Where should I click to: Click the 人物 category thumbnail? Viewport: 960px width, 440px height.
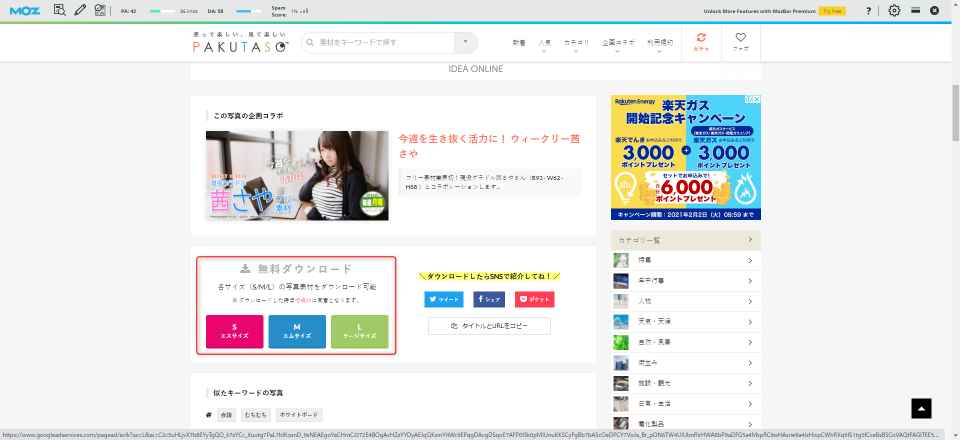point(621,302)
